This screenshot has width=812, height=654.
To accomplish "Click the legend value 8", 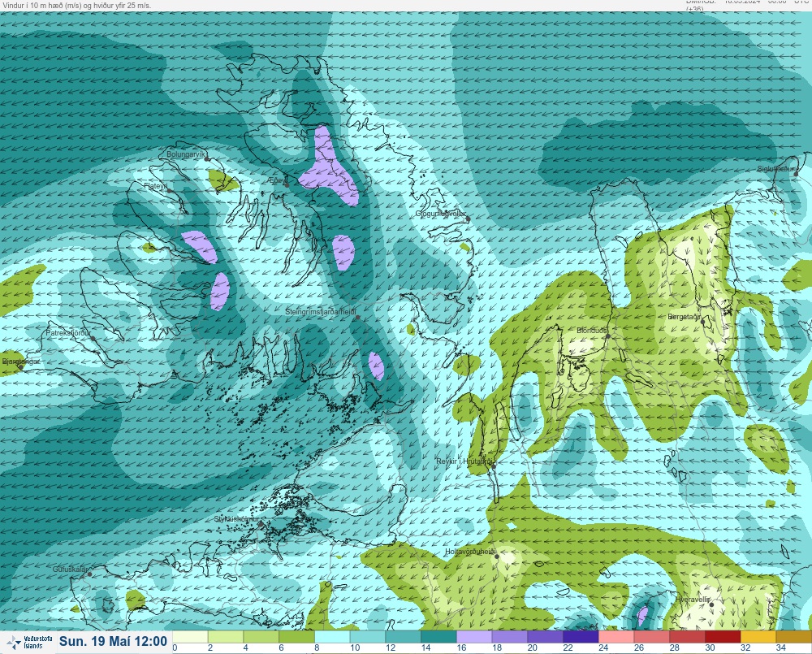I will (x=317, y=648).
